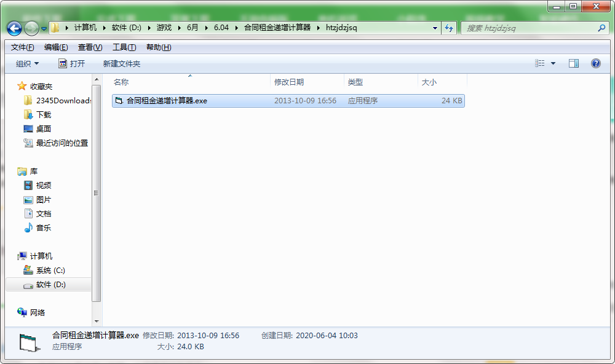Open the 帮助(H) menu
This screenshot has width=615, height=364.
click(159, 47)
